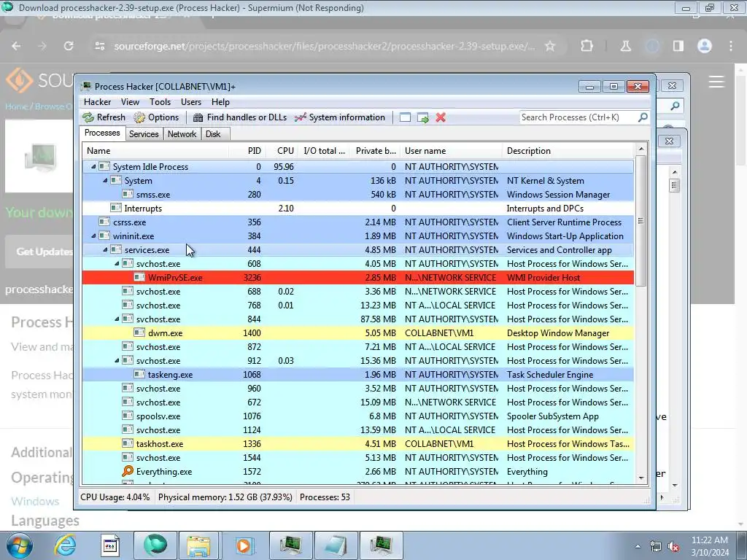This screenshot has width=747, height=560.
Task: Launch Internet Explorer from taskbar
Action: (65, 545)
